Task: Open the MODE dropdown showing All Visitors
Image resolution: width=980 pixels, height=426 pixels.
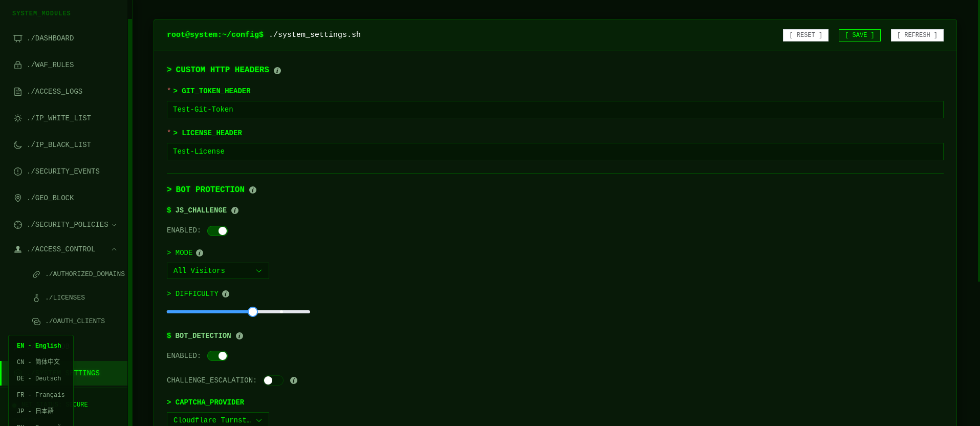Action: pos(217,270)
